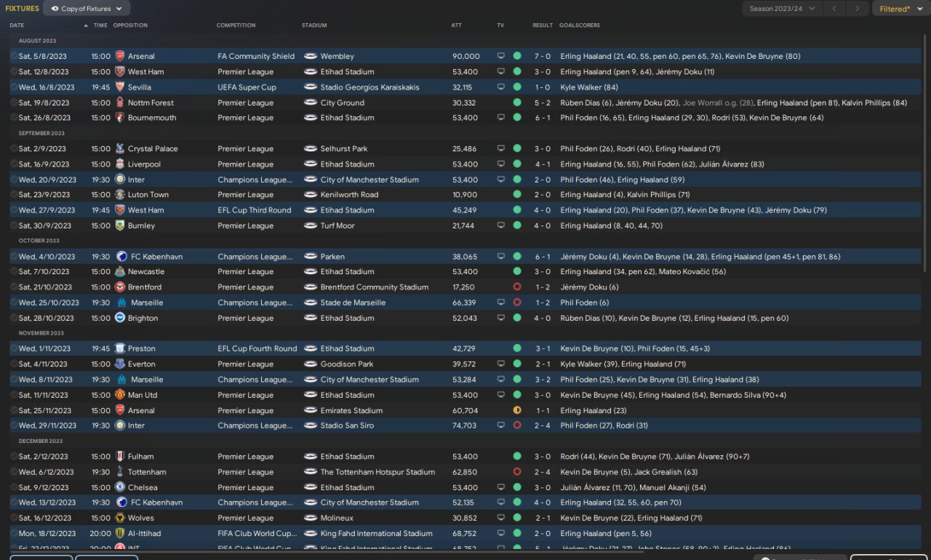Click the Crystal Palace club badge

(120, 148)
